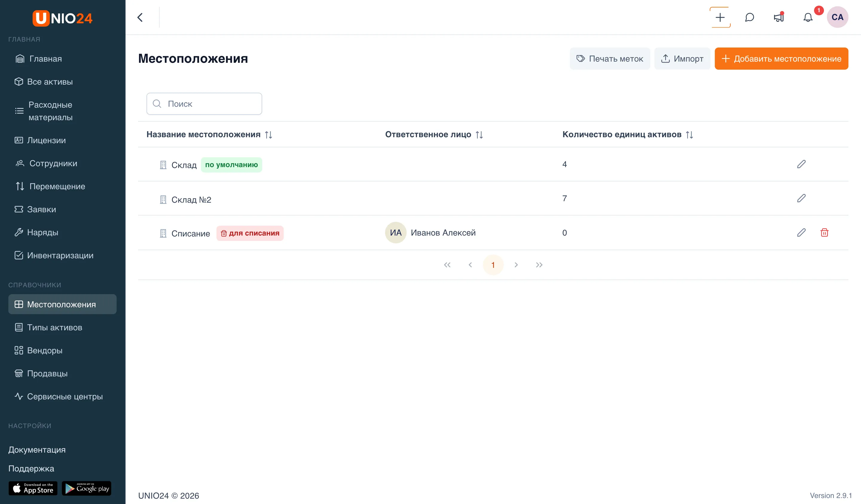Click ИА avatar of Иванов Алексей
Screen dimensions: 861x504
(x=395, y=233)
